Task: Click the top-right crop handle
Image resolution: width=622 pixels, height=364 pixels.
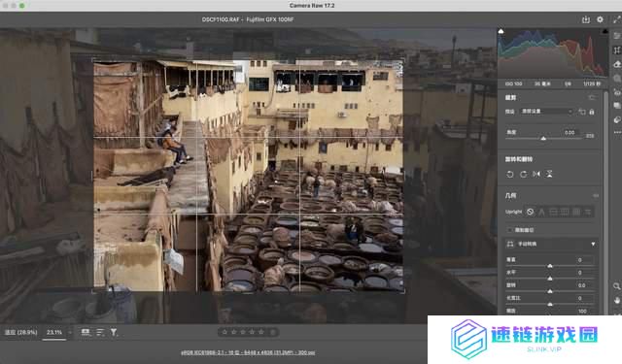Action: pyautogui.click(x=403, y=60)
